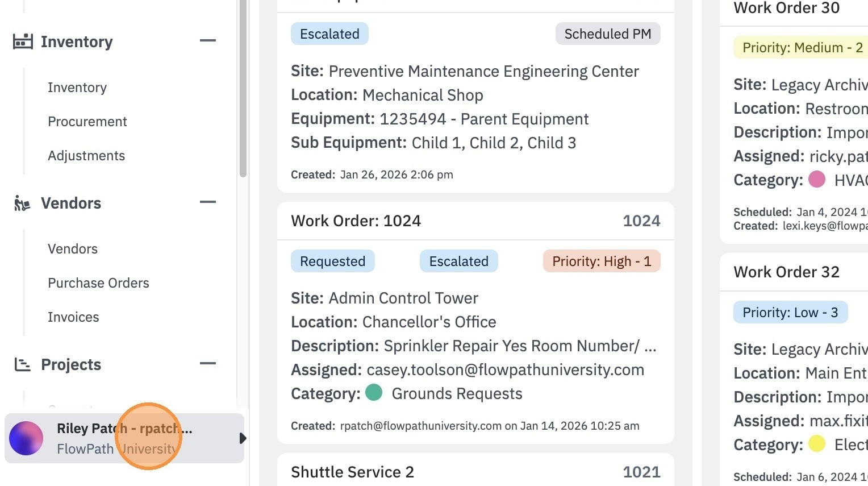Collapse the Projects section
The height and width of the screenshot is (486, 868).
pos(208,363)
